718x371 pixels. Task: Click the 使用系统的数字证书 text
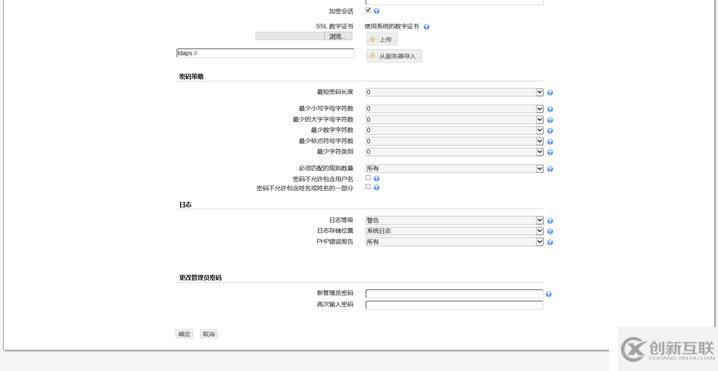tap(392, 27)
